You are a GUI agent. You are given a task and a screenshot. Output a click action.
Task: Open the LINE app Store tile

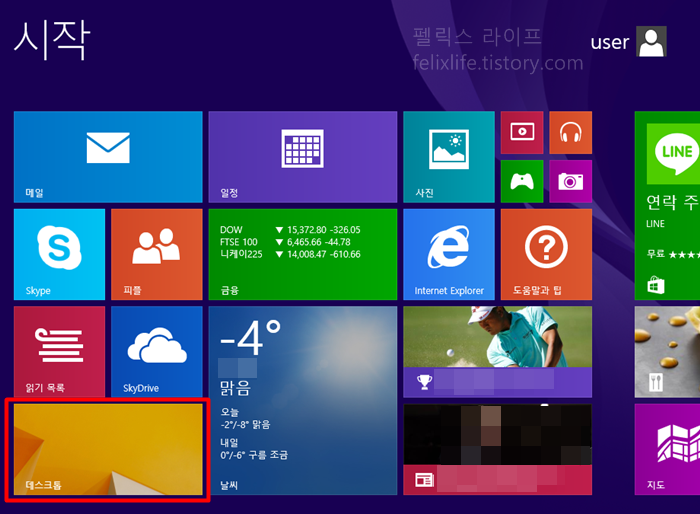[667, 205]
